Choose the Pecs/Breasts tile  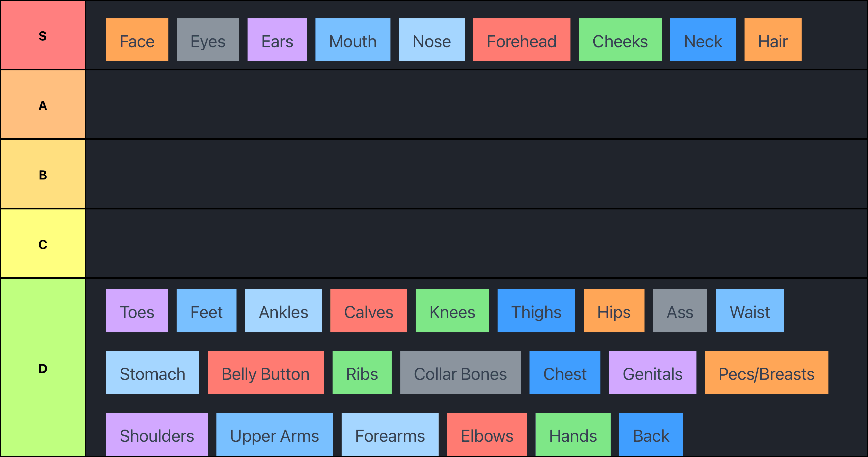[766, 373]
